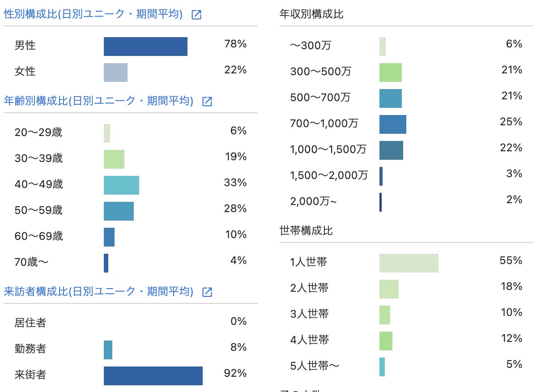545x392 pixels.
Task: Click the 来訪者構成比(日別ユニーク・期間平均) link
Action: point(98,292)
